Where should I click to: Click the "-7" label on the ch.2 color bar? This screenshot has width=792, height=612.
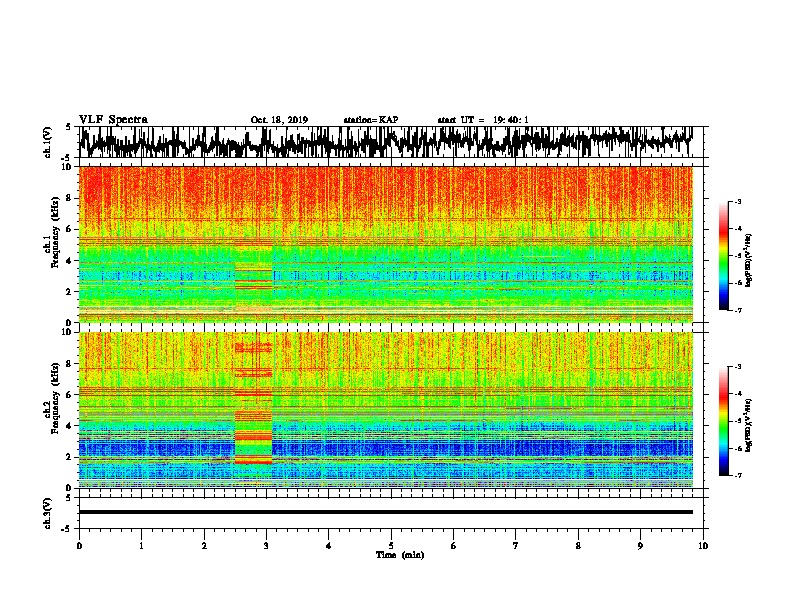click(738, 475)
